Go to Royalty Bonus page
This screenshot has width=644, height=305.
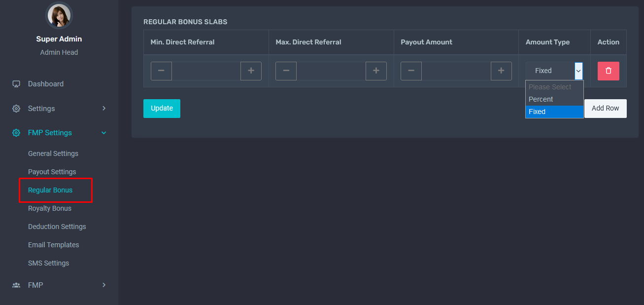[50, 208]
